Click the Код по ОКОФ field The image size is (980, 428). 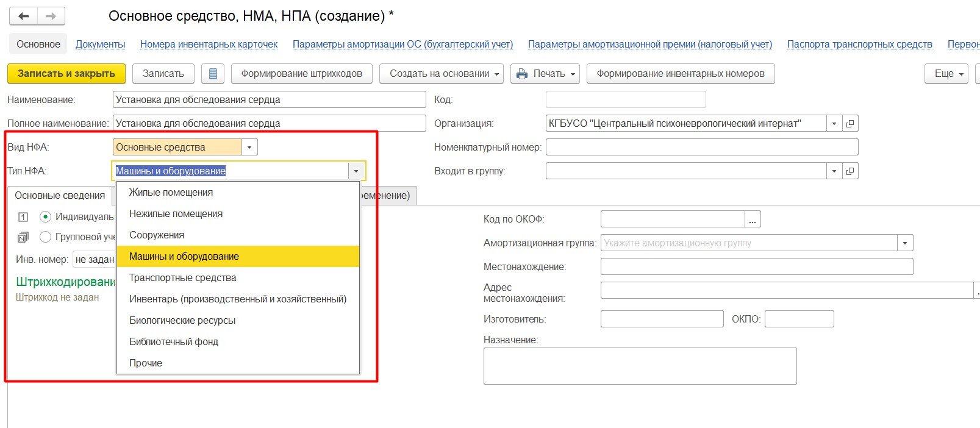coord(673,219)
